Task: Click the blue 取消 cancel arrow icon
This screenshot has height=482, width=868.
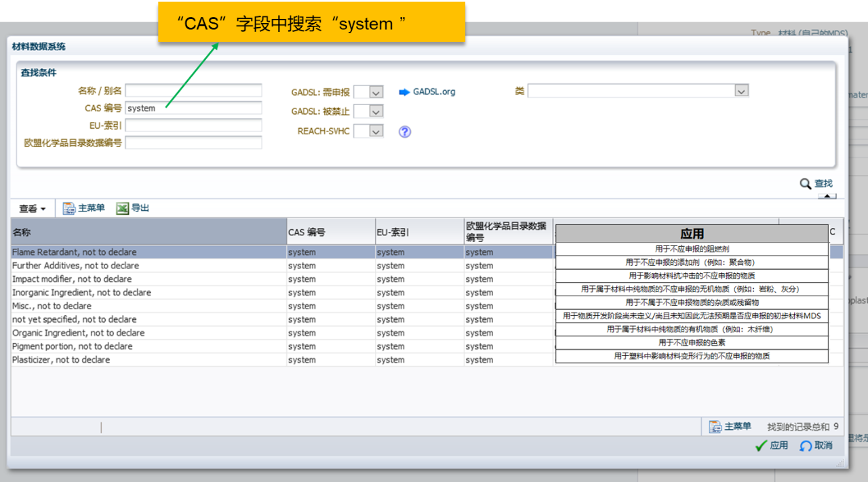Action: tap(806, 445)
